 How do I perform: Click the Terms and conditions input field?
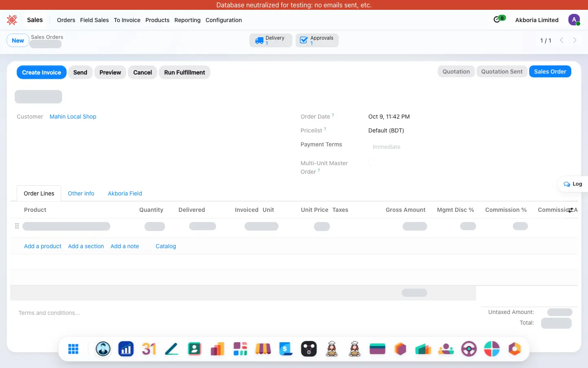[x=245, y=313]
